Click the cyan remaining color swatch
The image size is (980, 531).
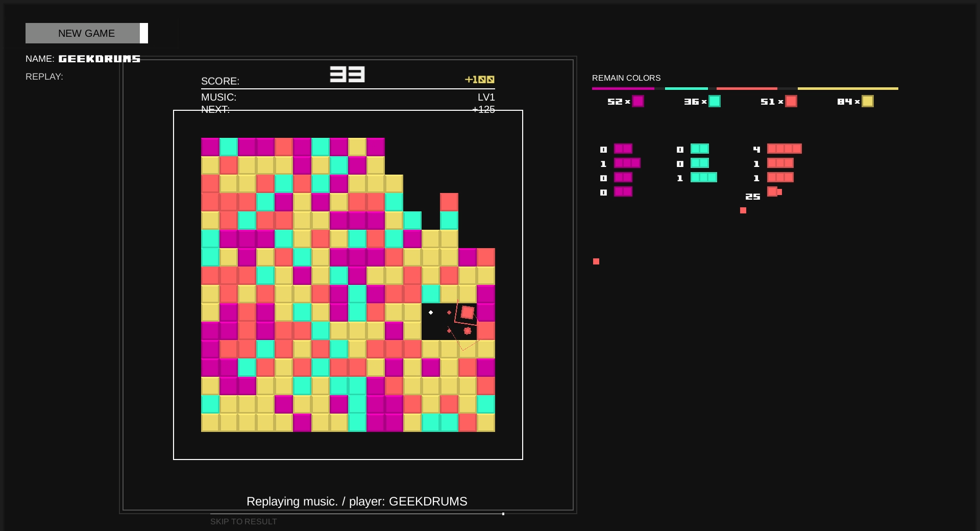point(715,101)
